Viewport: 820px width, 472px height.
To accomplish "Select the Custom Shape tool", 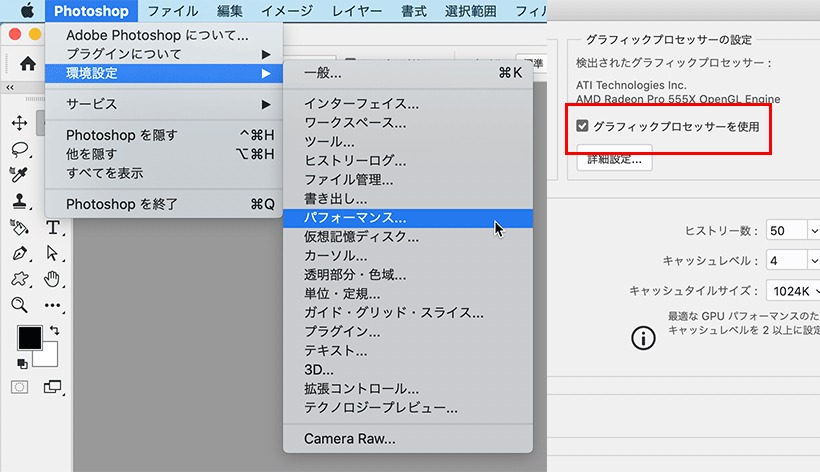I will pyautogui.click(x=19, y=279).
